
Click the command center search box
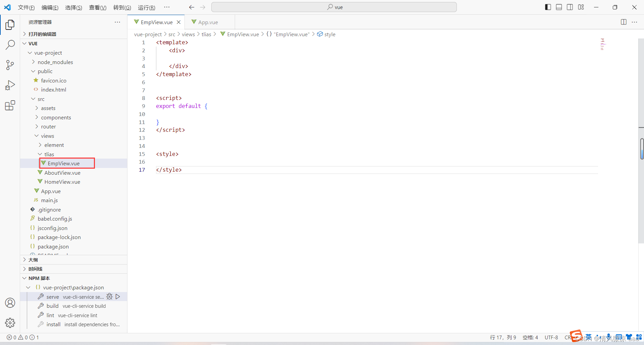(334, 7)
